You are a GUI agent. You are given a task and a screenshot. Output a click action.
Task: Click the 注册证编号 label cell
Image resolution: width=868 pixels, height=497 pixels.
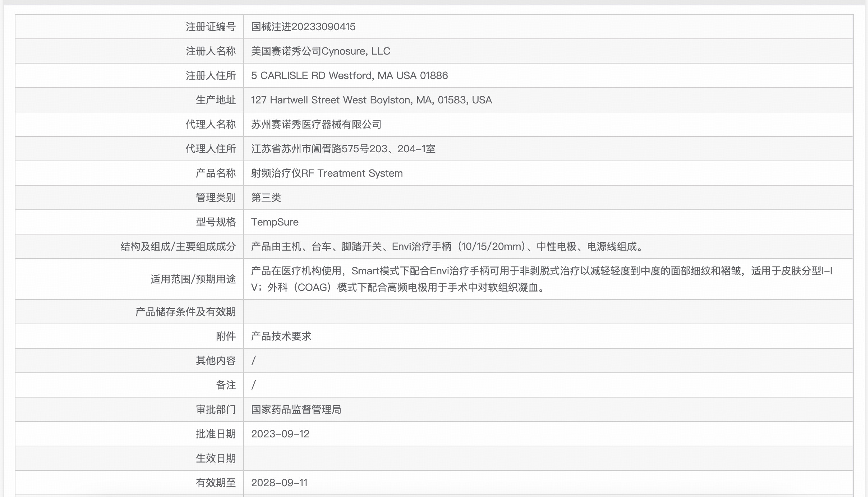pyautogui.click(x=211, y=27)
